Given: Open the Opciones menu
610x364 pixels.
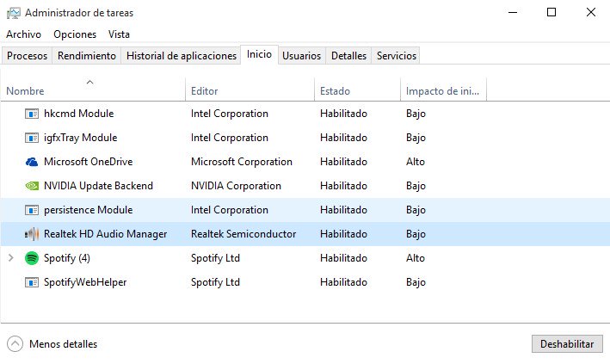Looking at the screenshot, I should [75, 34].
